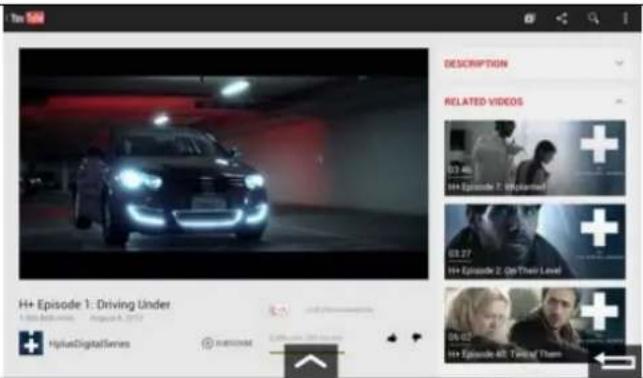Tap the YouTube logo in the top bar
This screenshot has height=378, width=643.
[27, 18]
